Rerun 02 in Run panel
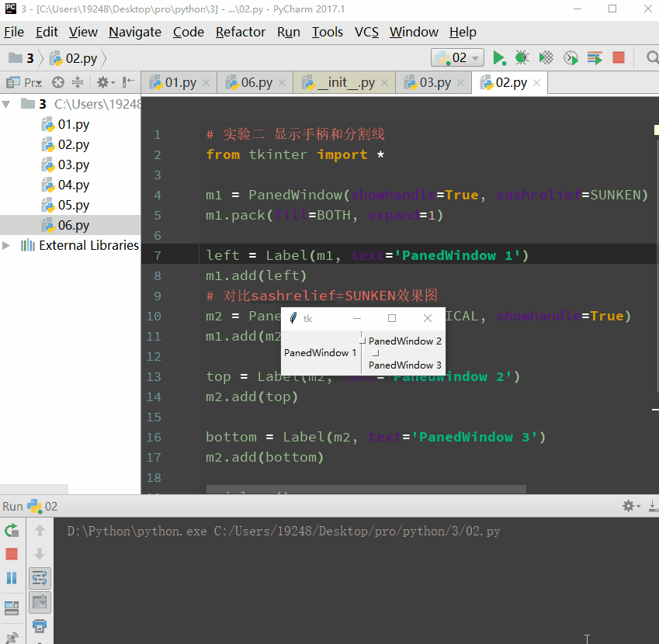 12,531
